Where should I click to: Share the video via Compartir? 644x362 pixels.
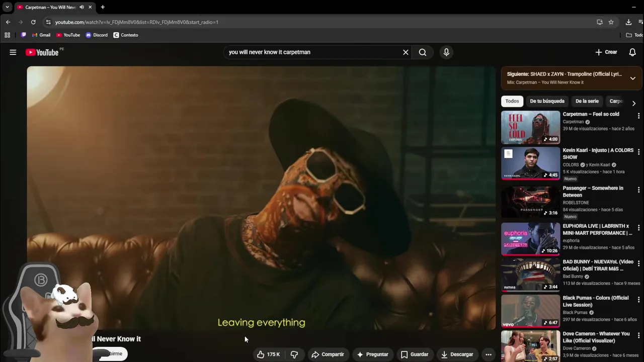tap(328, 354)
